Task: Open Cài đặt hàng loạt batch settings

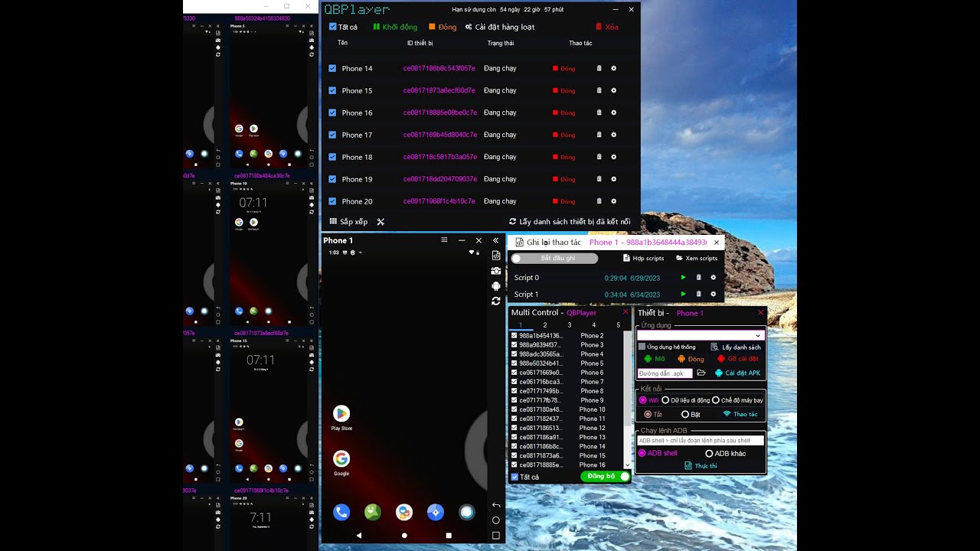Action: coord(500,27)
